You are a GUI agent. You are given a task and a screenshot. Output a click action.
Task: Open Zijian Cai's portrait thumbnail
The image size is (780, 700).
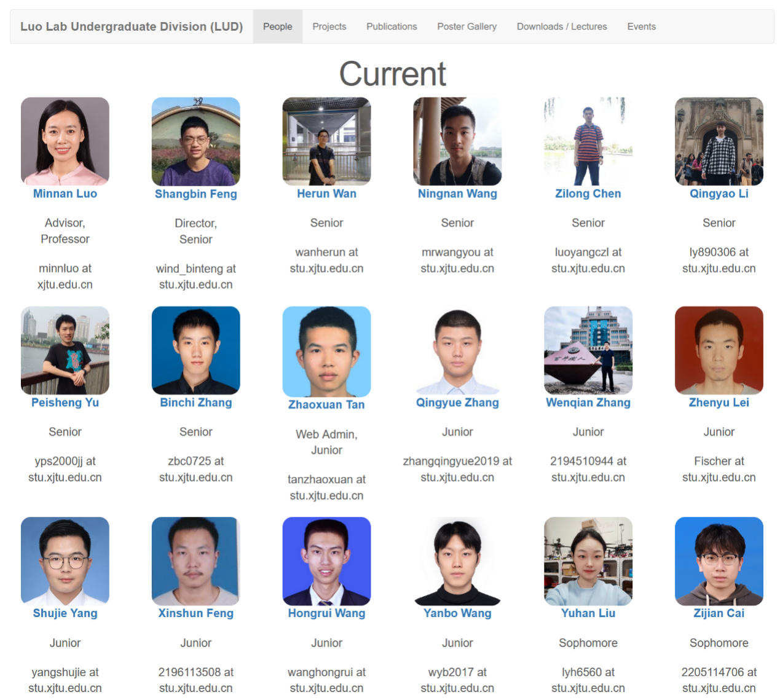(719, 561)
